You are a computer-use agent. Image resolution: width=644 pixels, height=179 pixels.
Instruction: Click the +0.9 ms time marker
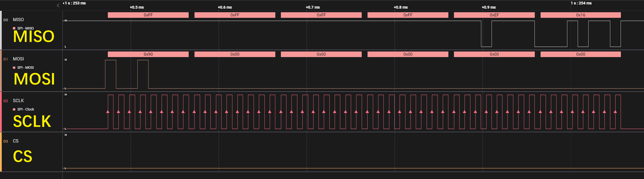(489, 7)
